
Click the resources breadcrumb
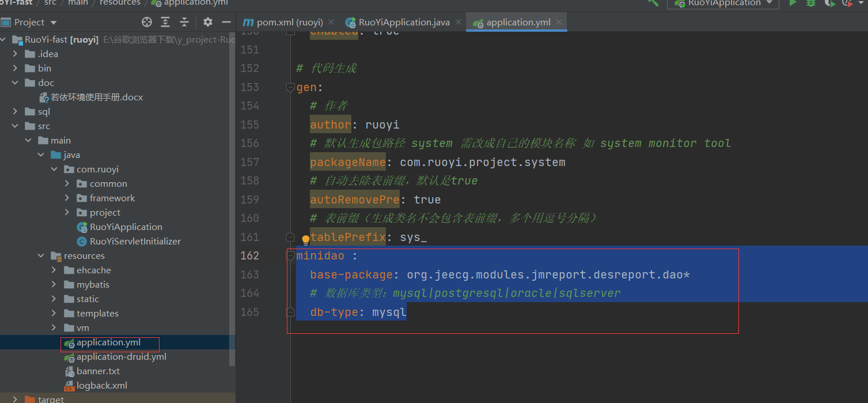point(120,3)
